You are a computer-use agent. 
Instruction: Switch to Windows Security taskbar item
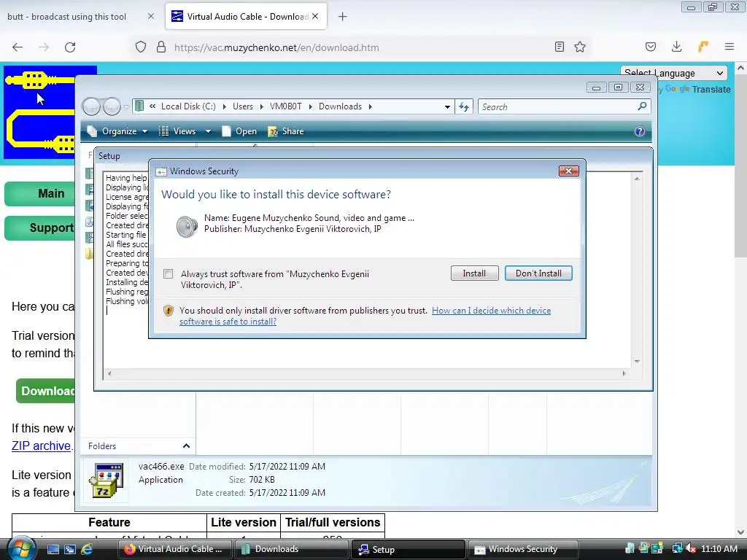click(524, 549)
